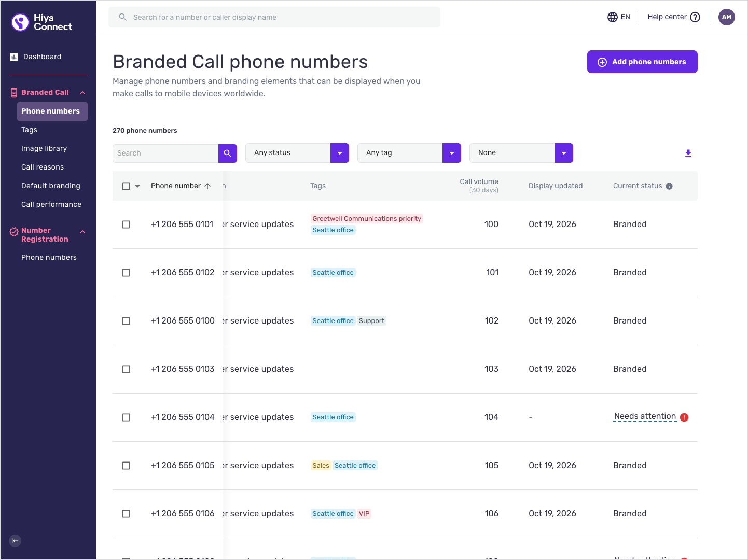The height and width of the screenshot is (560, 748).
Task: Open Image library page
Action: [x=44, y=149]
